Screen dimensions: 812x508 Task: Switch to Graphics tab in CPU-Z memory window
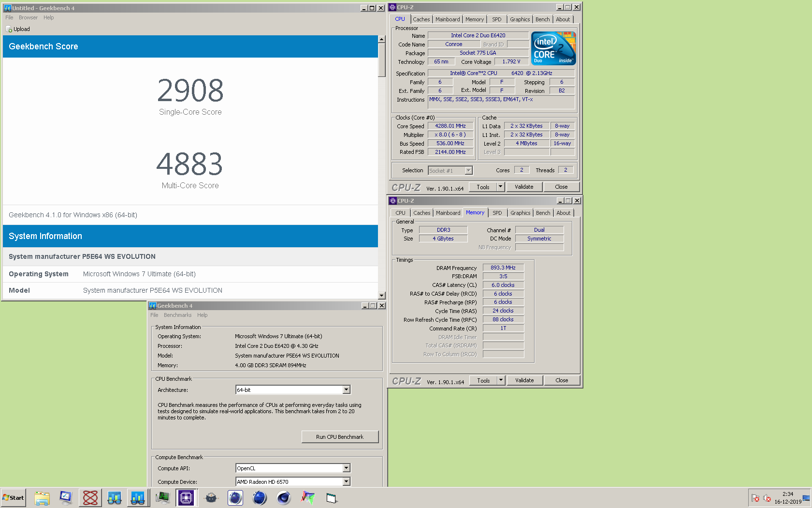[x=520, y=213]
